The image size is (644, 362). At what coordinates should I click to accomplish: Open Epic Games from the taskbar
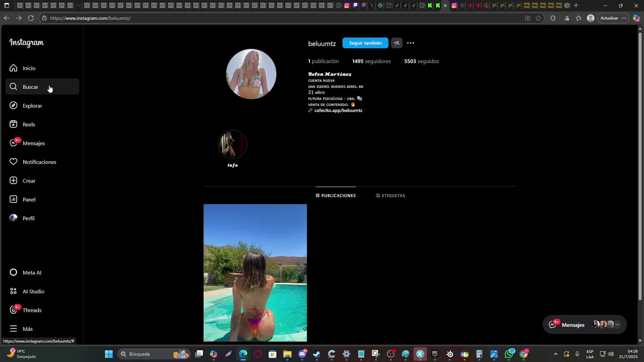click(435, 354)
